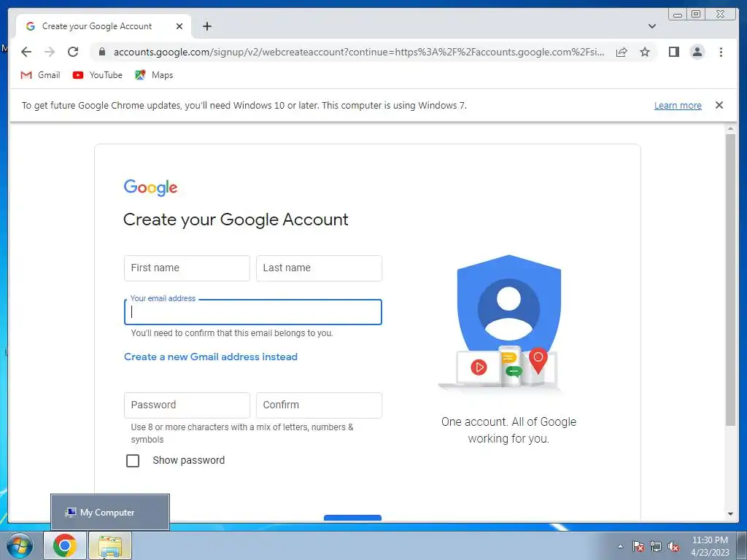Expand the tab search chevron
The height and width of the screenshot is (560, 747).
[x=652, y=26]
